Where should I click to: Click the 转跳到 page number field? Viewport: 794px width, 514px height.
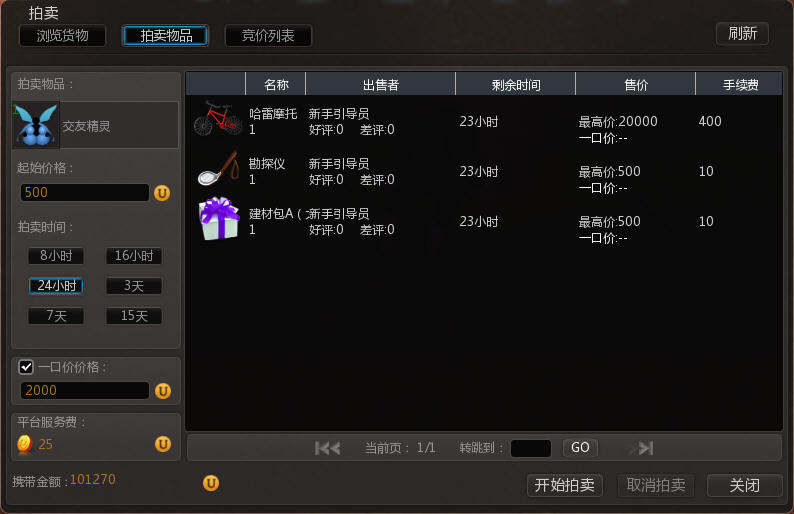click(531, 448)
